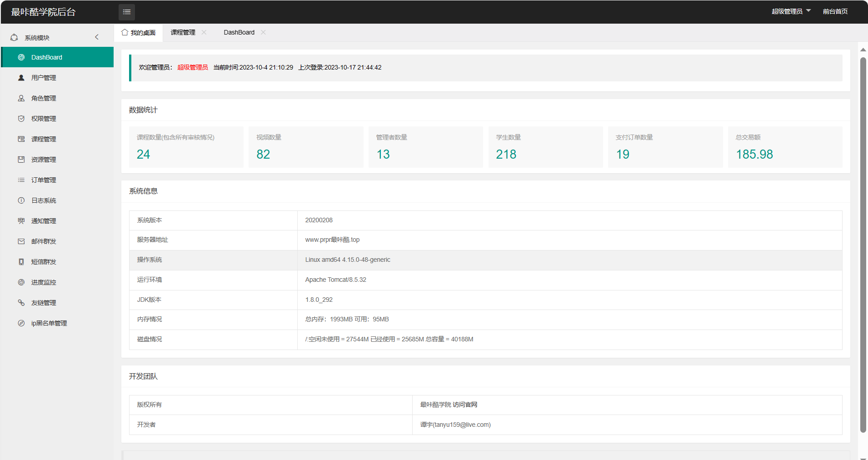The width and height of the screenshot is (868, 460).
Task: Click the vertical scrollbar thumb
Action: (x=863, y=245)
